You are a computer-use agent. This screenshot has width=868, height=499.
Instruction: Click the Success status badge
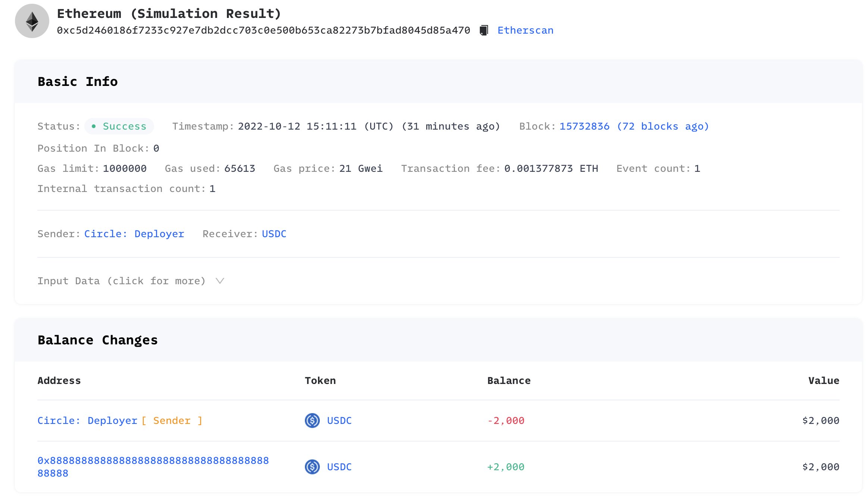tap(119, 126)
